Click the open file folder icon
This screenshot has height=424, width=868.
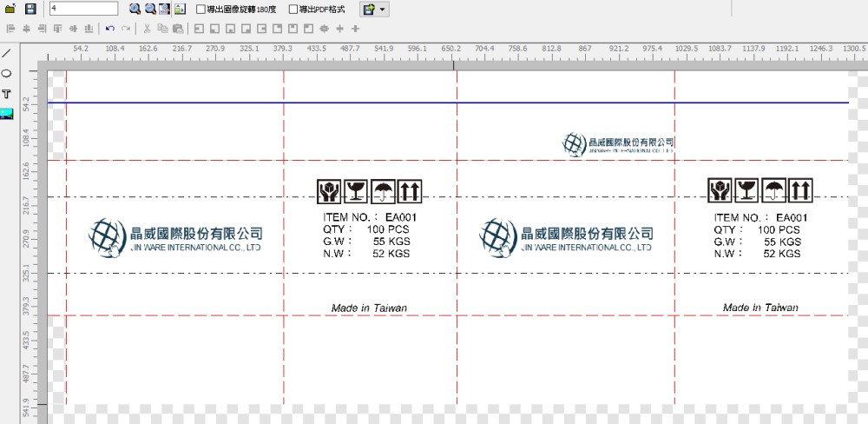[x=10, y=9]
